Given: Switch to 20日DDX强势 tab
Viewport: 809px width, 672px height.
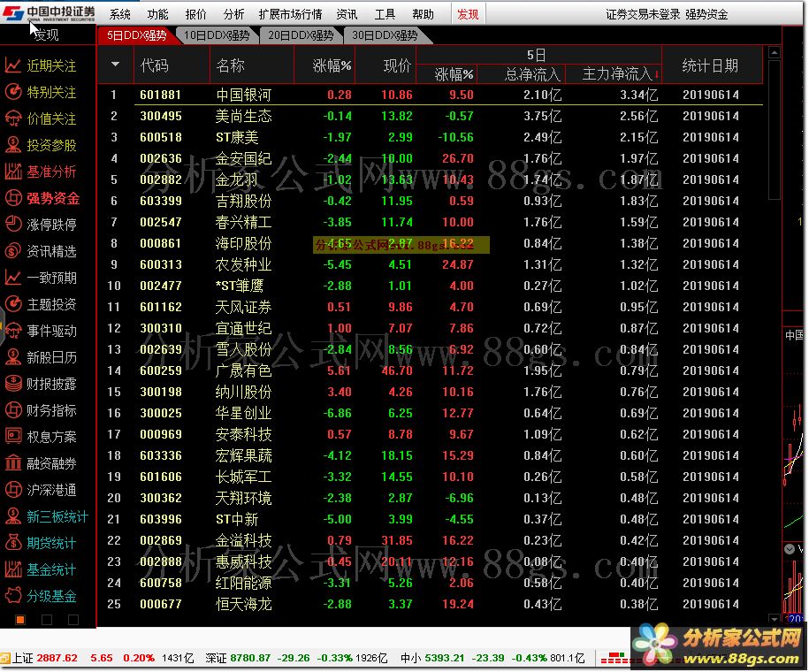Looking at the screenshot, I should pyautogui.click(x=301, y=35).
